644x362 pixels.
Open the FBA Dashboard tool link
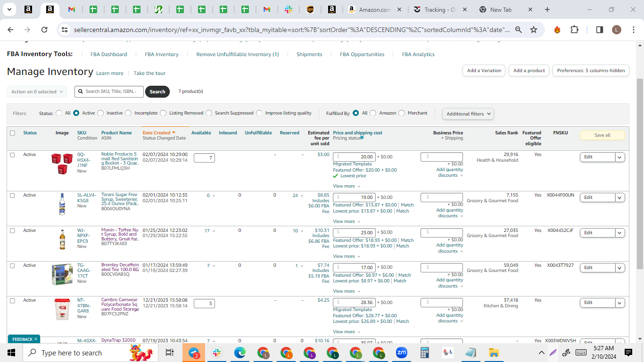pyautogui.click(x=109, y=55)
